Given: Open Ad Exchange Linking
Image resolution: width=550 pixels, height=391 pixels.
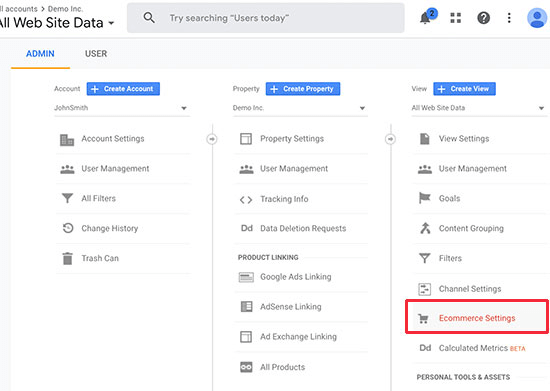Looking at the screenshot, I should click(x=298, y=337).
